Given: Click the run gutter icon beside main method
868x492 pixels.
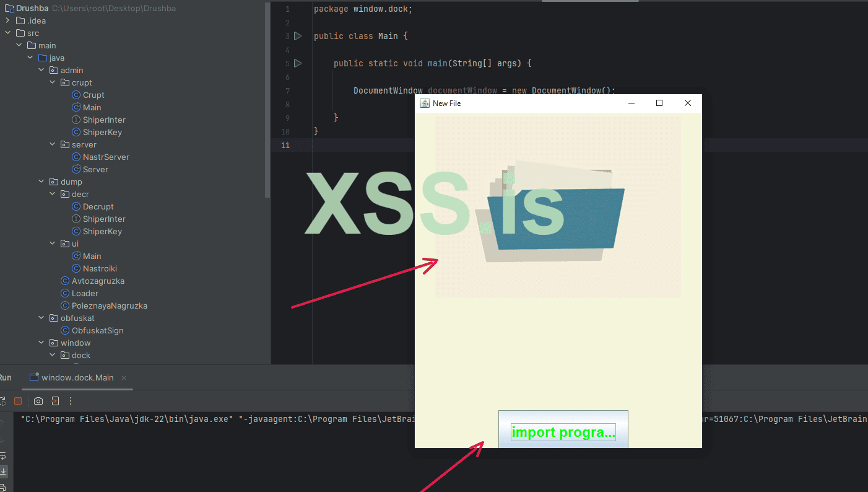Looking at the screenshot, I should click(x=298, y=63).
